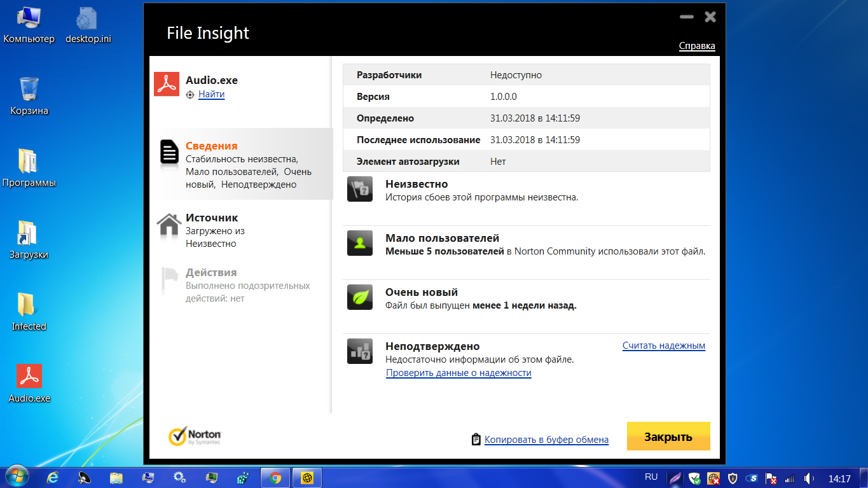This screenshot has height=488, width=868.
Task: Click the Audio.exe file name in File Insight
Action: [212, 80]
